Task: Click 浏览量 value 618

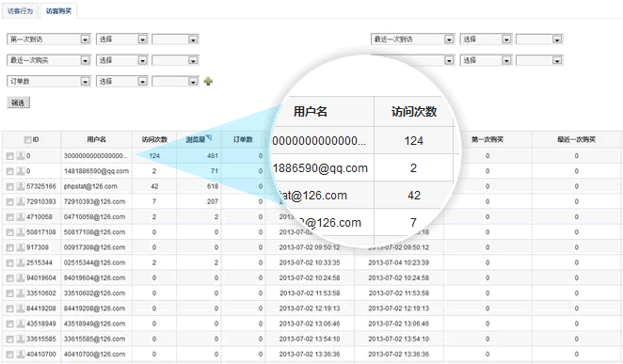Action: pos(213,186)
